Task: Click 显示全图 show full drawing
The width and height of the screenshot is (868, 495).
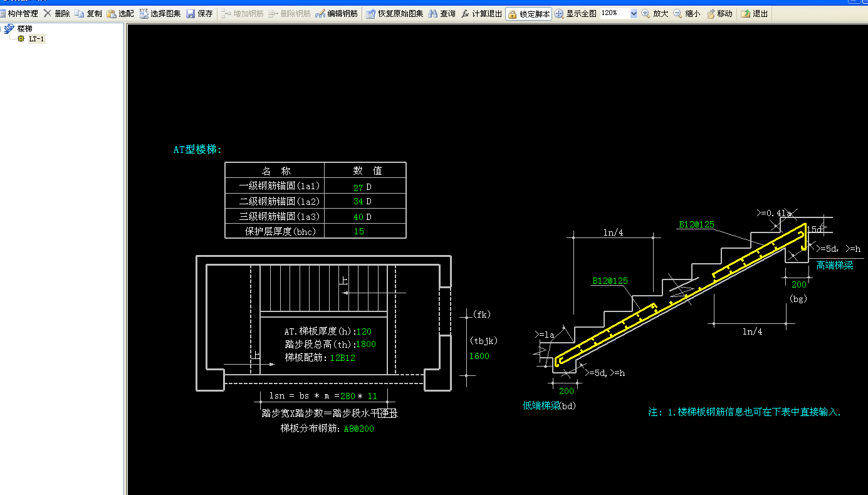Action: tap(575, 13)
